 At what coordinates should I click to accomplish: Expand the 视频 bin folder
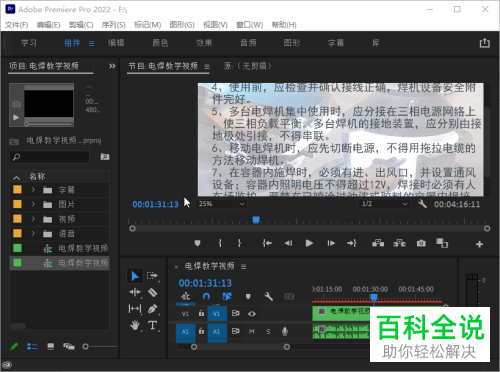click(33, 219)
